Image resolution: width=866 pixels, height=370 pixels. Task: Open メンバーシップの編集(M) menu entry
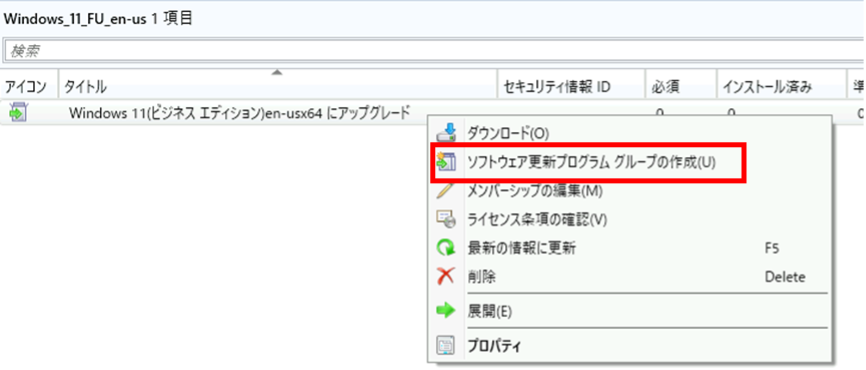click(630, 191)
